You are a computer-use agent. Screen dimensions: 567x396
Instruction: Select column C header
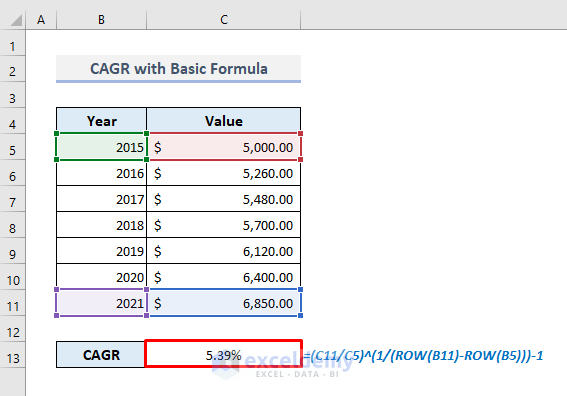[224, 20]
